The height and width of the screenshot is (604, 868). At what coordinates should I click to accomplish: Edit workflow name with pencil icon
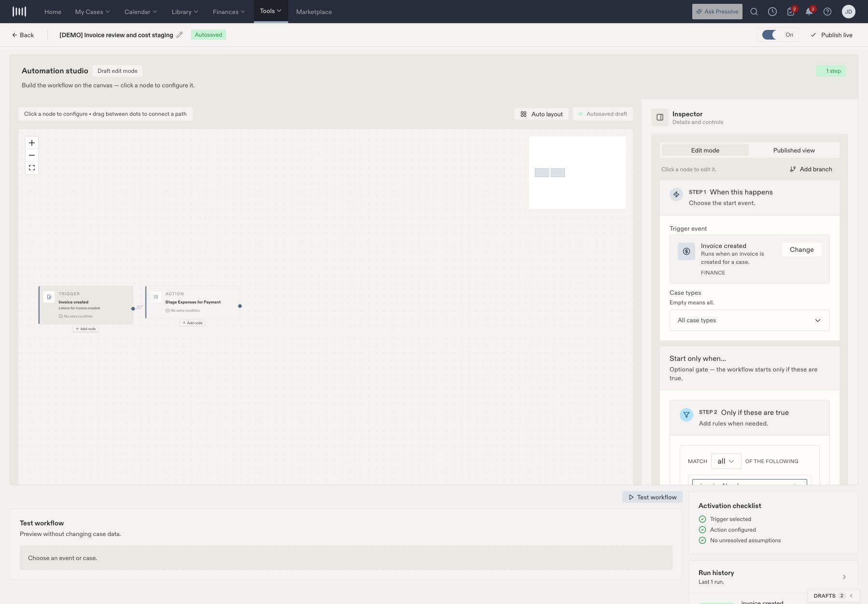[180, 35]
